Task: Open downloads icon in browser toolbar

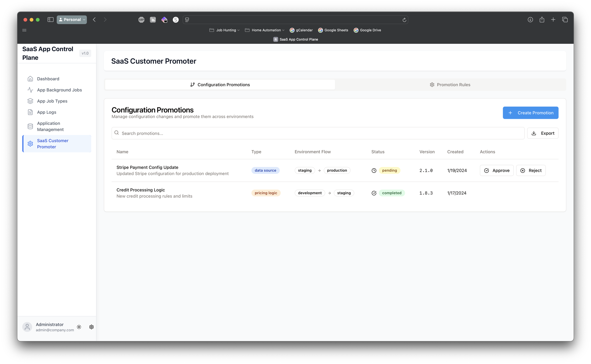Action: tap(530, 20)
